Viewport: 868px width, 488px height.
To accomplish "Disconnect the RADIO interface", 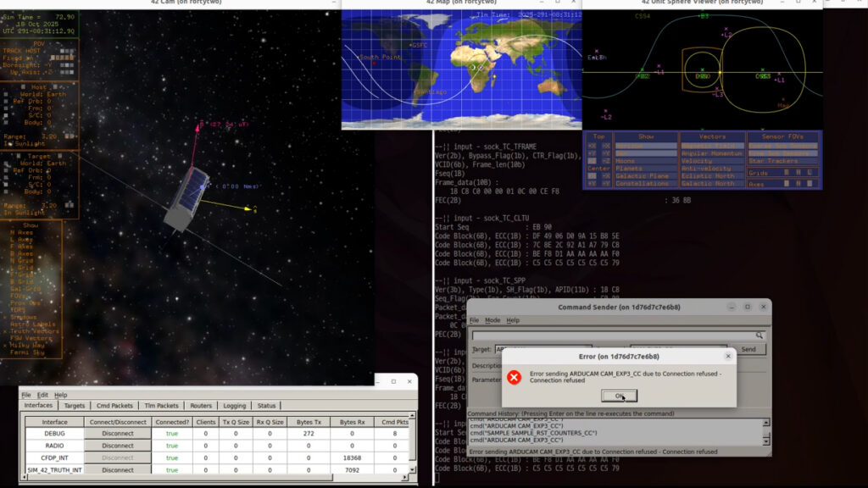I will [x=117, y=446].
